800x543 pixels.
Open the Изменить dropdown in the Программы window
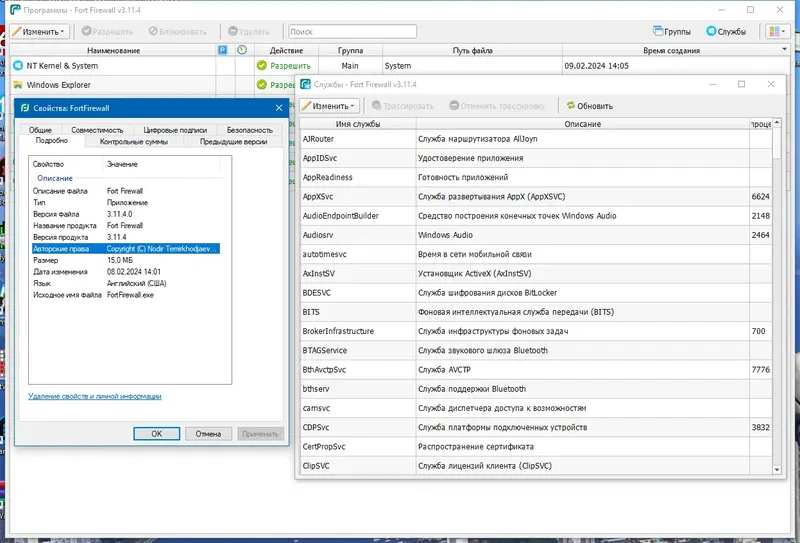[40, 32]
